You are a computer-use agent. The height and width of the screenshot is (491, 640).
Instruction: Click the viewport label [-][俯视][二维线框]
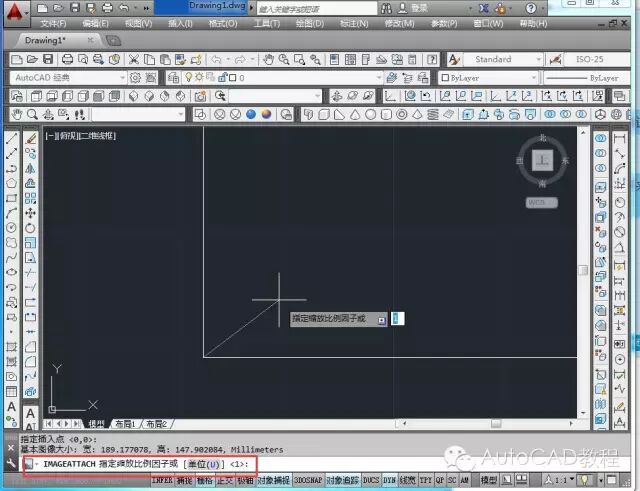80,136
